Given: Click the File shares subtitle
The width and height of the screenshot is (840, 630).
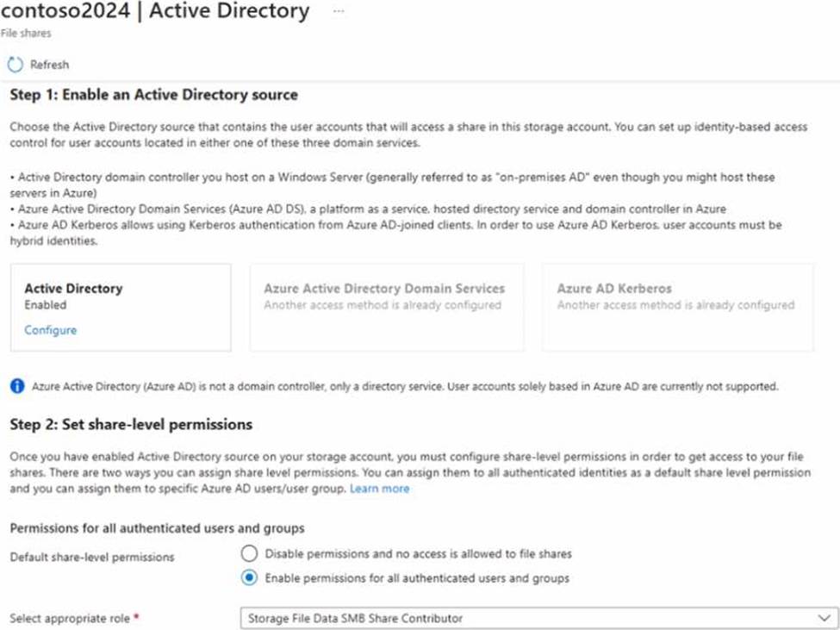Looking at the screenshot, I should pos(26,34).
